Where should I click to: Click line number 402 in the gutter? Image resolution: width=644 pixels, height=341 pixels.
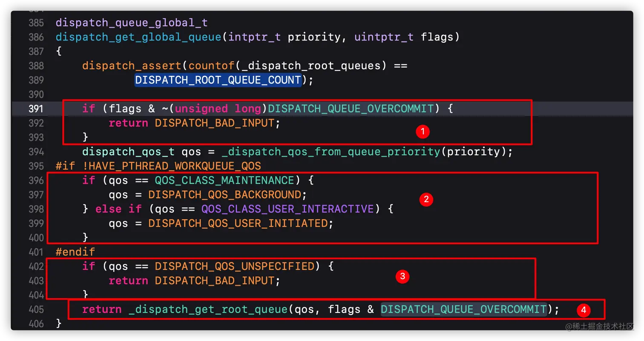click(36, 266)
